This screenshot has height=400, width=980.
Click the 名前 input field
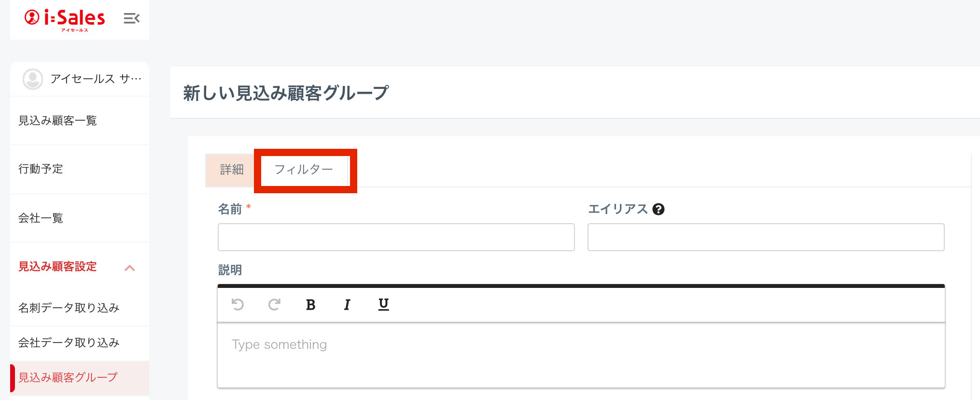396,237
